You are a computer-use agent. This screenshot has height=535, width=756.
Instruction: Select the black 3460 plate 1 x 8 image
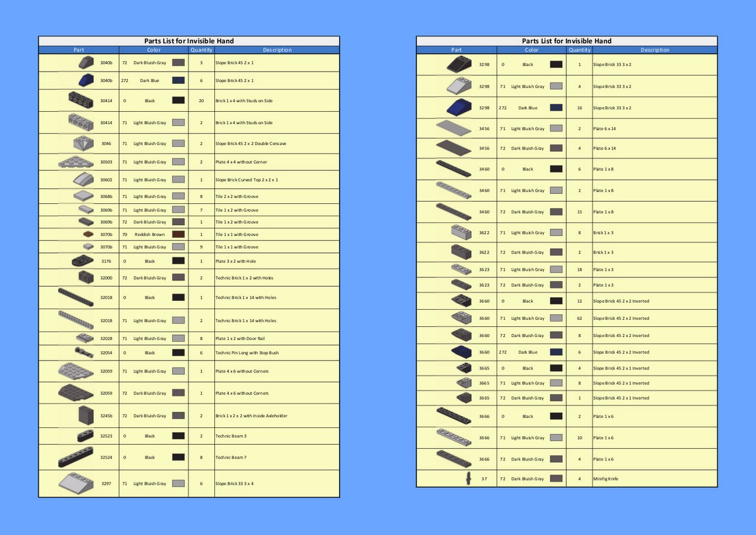coord(454,168)
